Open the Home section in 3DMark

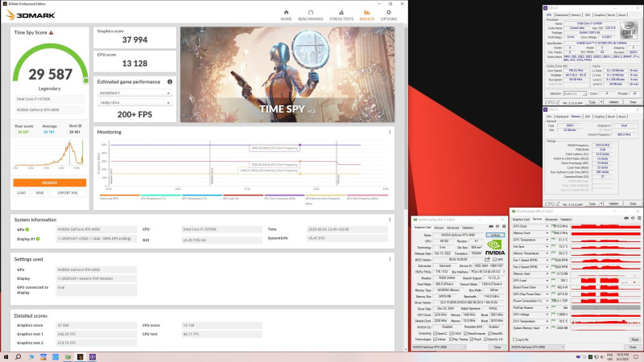click(x=286, y=15)
